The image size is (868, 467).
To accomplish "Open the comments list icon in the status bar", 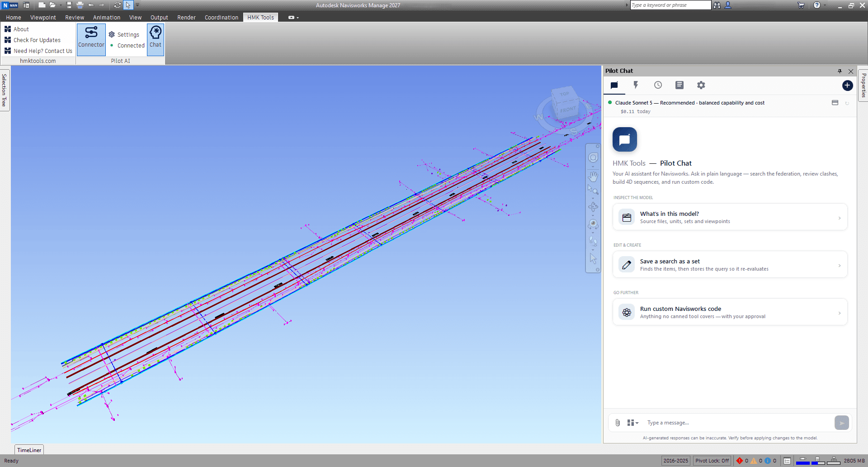I will (x=787, y=461).
